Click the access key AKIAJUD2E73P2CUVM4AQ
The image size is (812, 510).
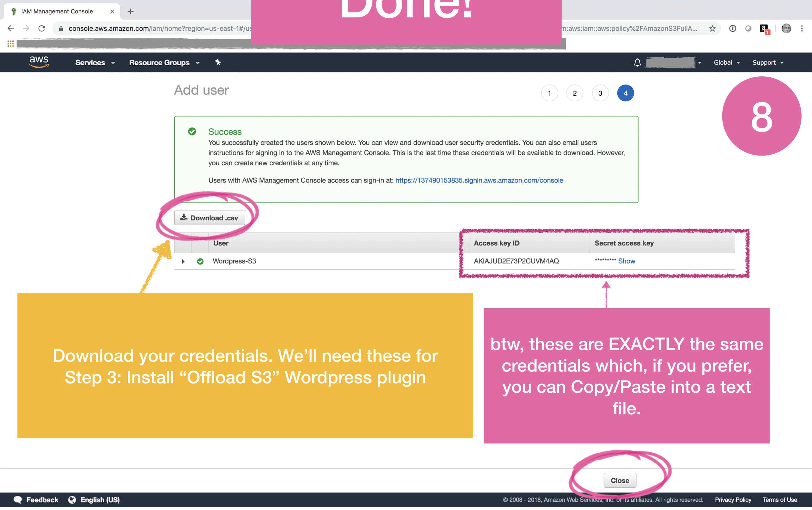tap(516, 261)
